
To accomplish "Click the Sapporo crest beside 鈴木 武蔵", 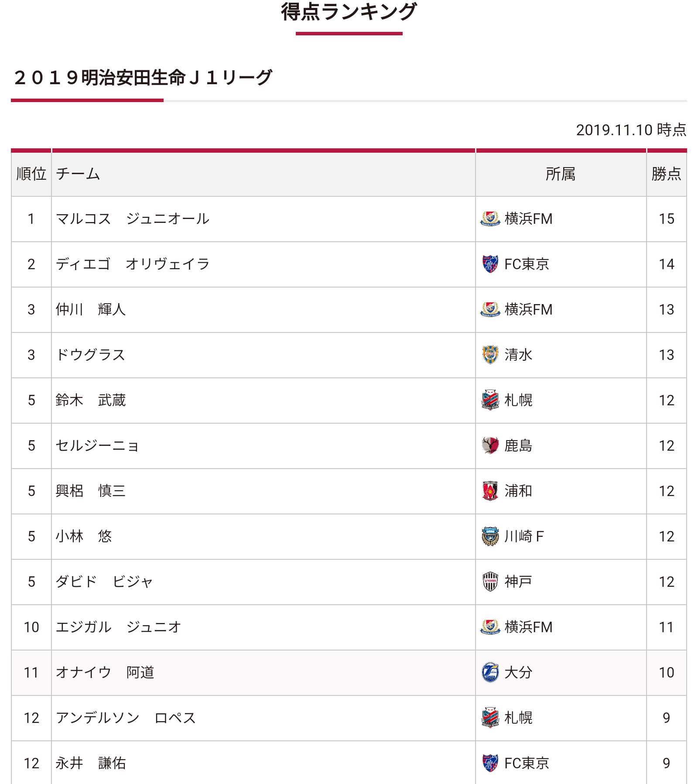I will [x=490, y=400].
